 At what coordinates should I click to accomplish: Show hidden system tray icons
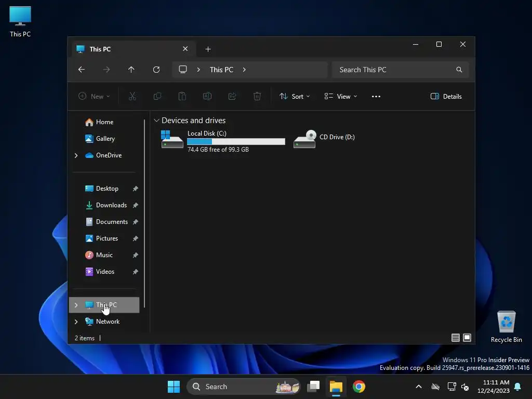[419, 387]
